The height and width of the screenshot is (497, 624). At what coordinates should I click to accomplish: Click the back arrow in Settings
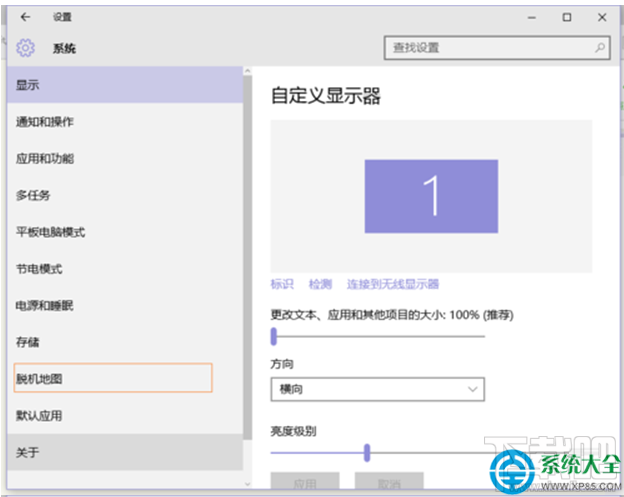[25, 17]
